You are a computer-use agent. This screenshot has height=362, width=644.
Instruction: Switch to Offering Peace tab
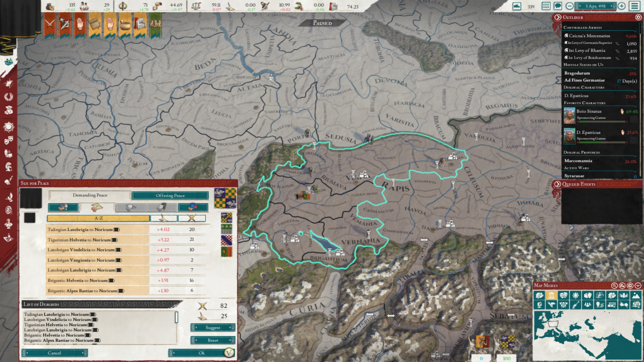click(x=170, y=195)
